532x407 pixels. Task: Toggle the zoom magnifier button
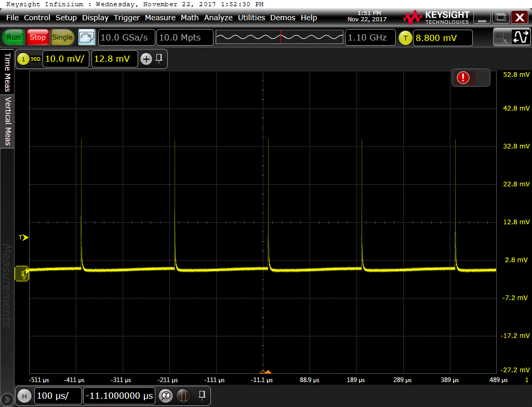[x=165, y=396]
